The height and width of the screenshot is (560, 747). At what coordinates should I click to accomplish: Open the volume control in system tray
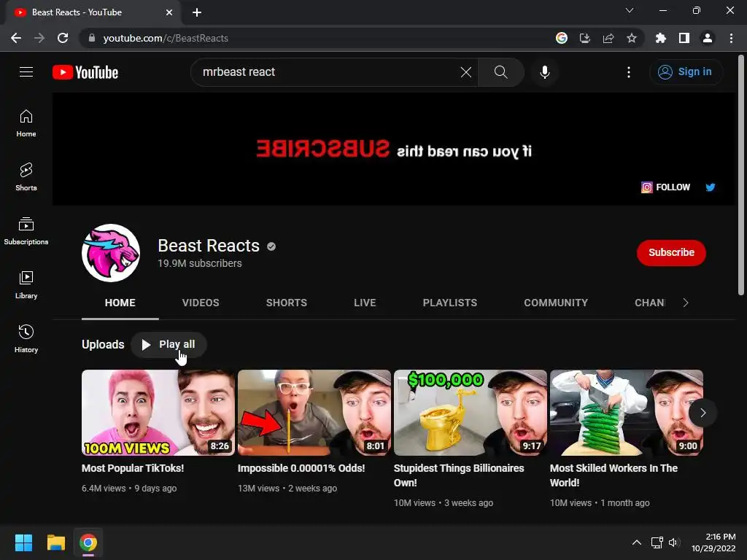click(x=673, y=542)
